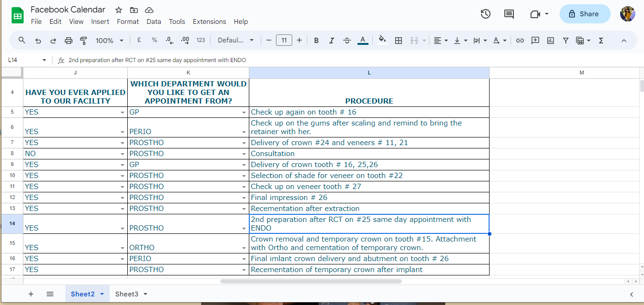Open the fill color picker

click(x=382, y=41)
